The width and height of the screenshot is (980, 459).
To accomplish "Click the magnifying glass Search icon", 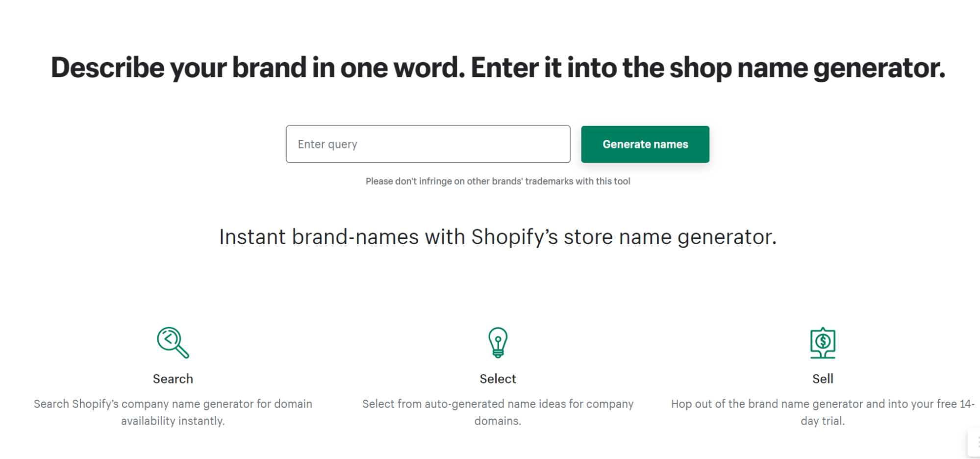I will click(173, 342).
